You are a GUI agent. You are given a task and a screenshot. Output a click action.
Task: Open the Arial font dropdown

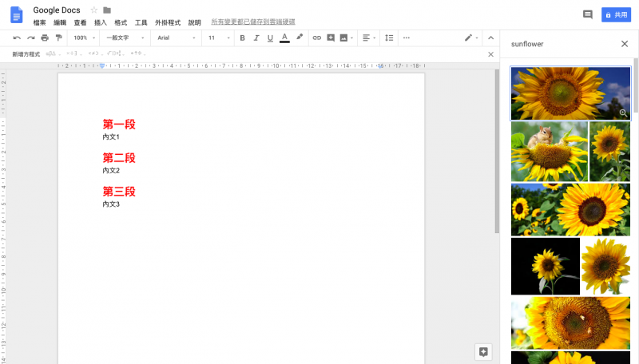click(x=176, y=38)
